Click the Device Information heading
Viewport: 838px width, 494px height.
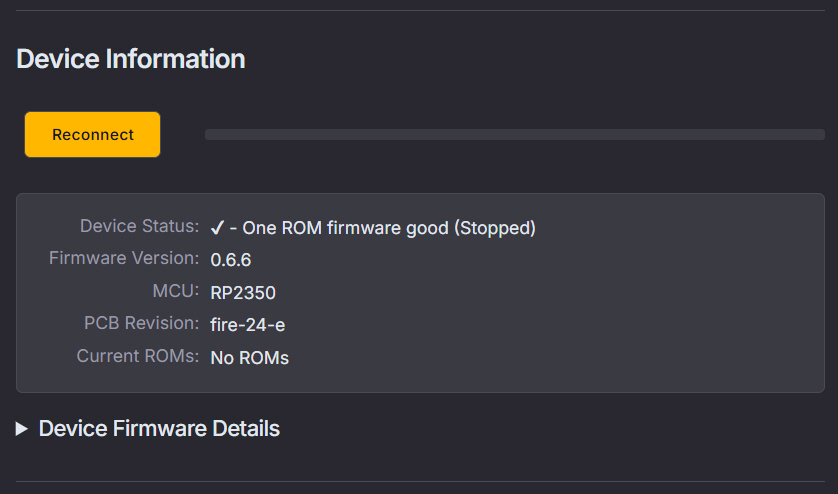(131, 59)
